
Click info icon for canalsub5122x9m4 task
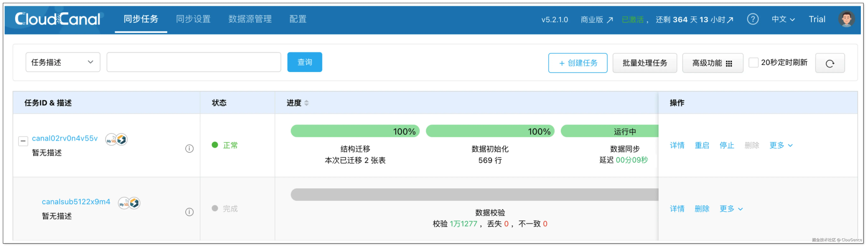[189, 212]
